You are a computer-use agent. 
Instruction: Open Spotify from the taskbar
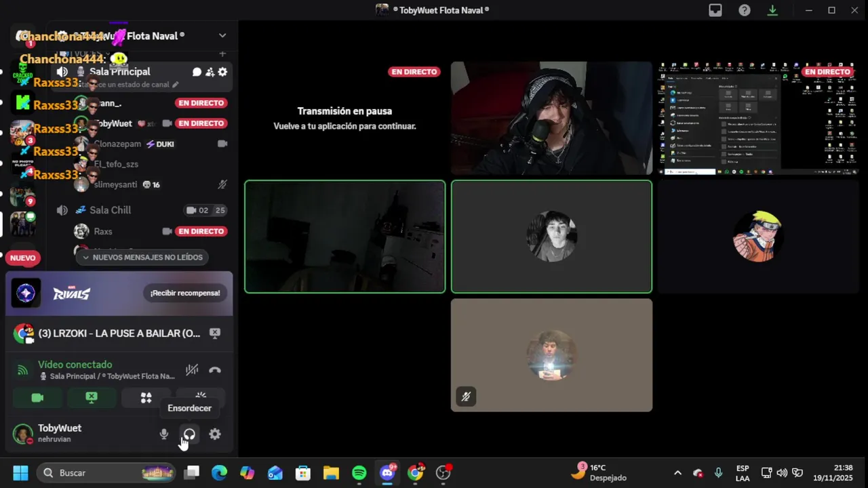click(359, 472)
